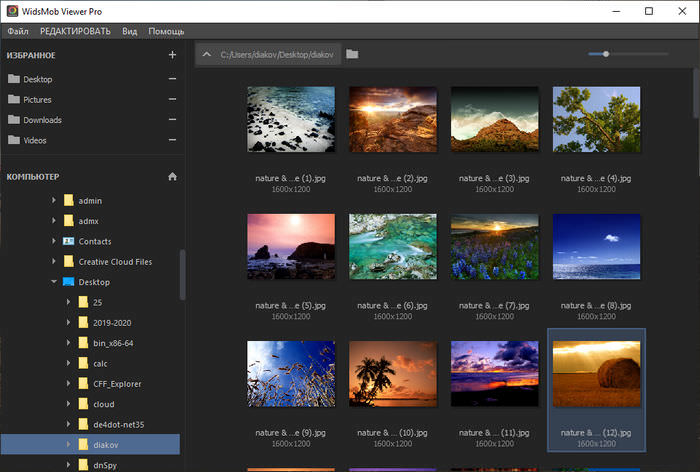Open the Файл menu
This screenshot has width=700, height=472.
click(17, 31)
